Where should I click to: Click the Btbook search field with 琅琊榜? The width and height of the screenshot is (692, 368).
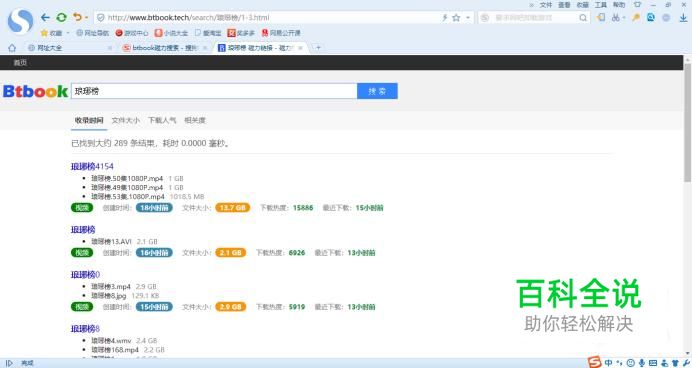click(214, 91)
